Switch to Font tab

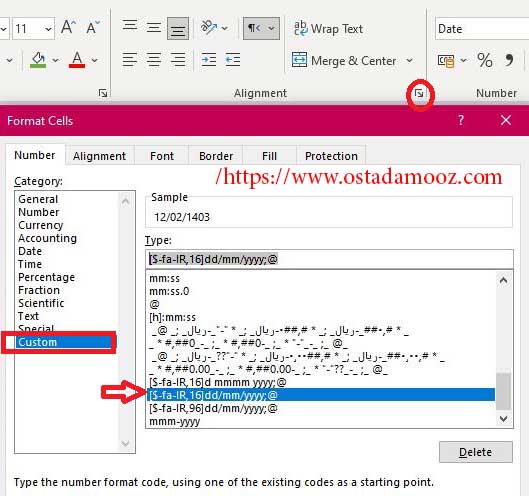(162, 156)
